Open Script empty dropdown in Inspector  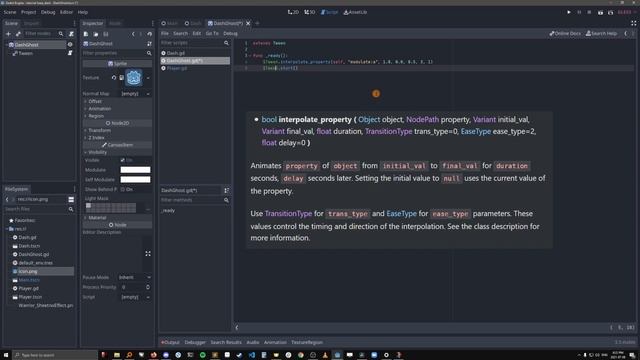pyautogui.click(x=136, y=297)
